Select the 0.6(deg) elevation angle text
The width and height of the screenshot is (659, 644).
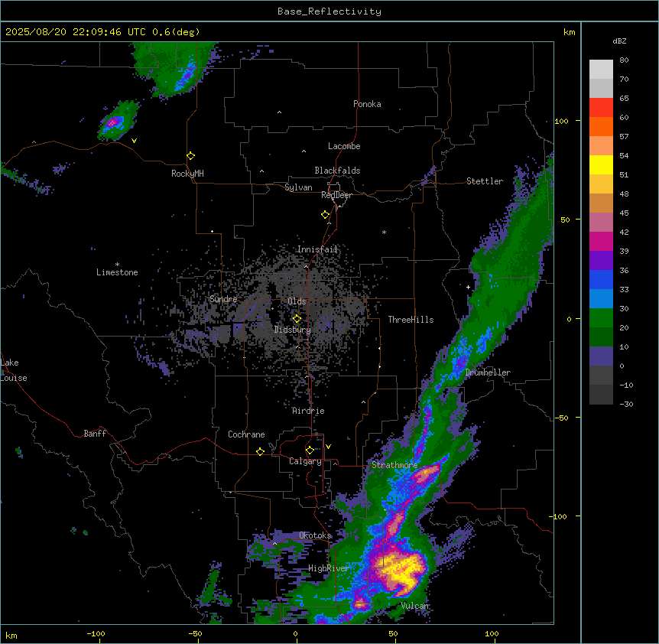tap(176, 32)
